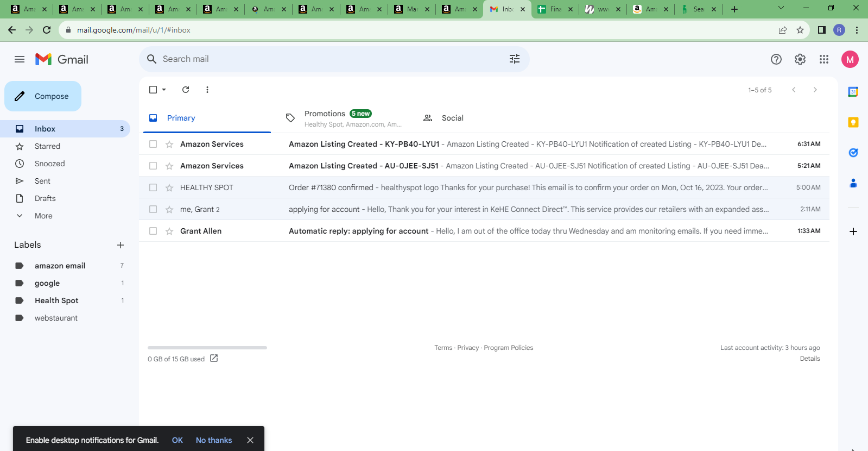Star the Grant Allen automatic reply
868x451 pixels.
click(x=169, y=231)
